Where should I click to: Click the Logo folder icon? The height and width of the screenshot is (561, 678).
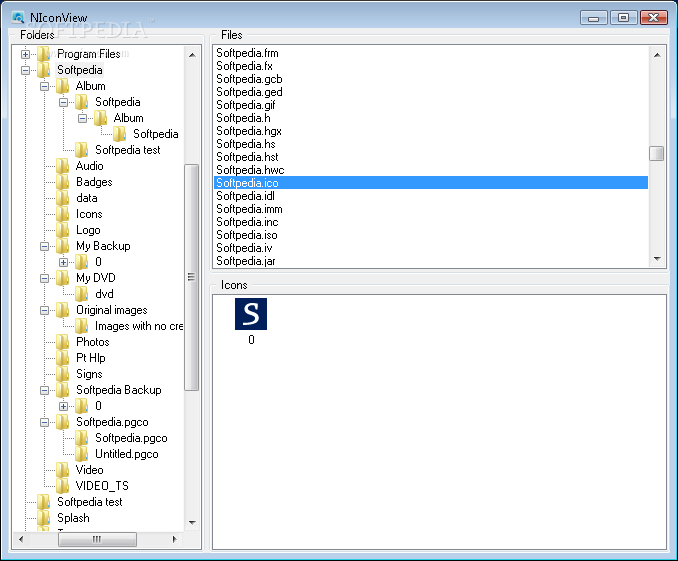[x=63, y=230]
